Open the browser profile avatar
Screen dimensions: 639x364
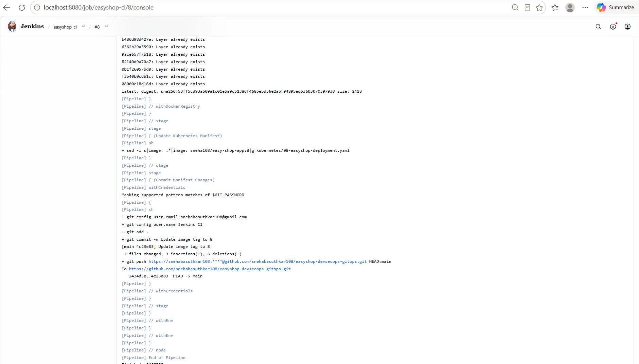pyautogui.click(x=570, y=7)
